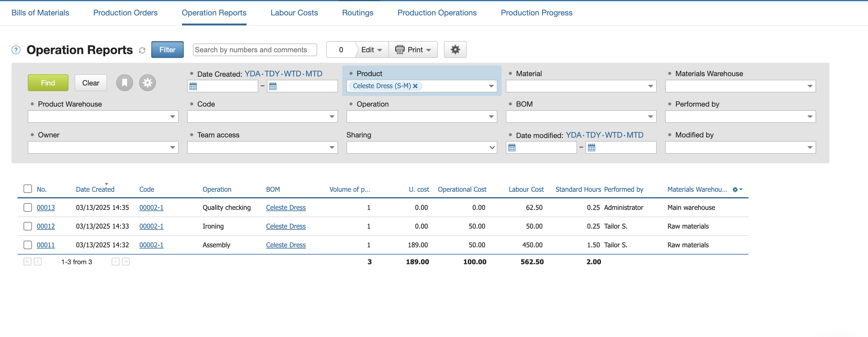Expand the Edit dropdown menu
The width and height of the screenshot is (868, 337).
pos(371,50)
